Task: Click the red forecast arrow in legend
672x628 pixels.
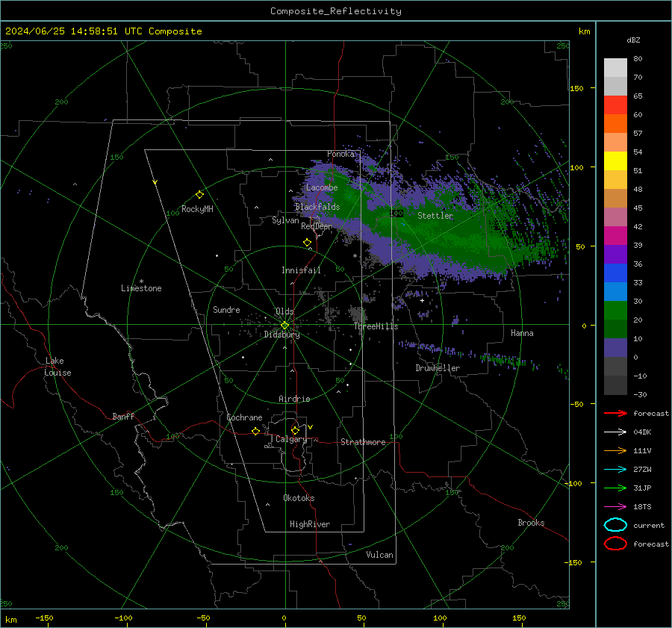Action: [615, 413]
